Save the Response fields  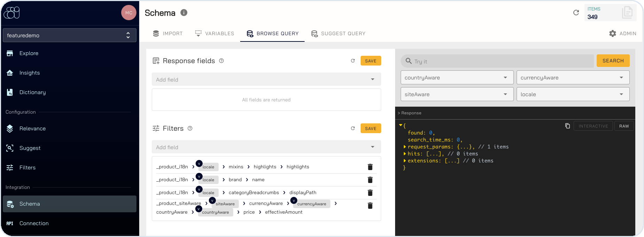pos(371,61)
